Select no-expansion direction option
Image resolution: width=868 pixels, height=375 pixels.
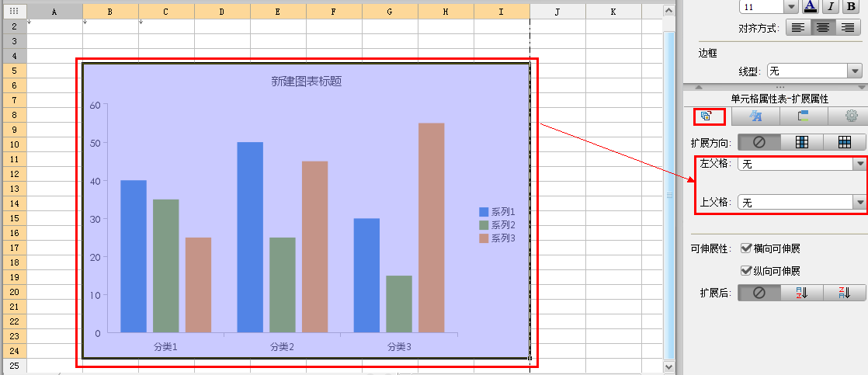759,142
